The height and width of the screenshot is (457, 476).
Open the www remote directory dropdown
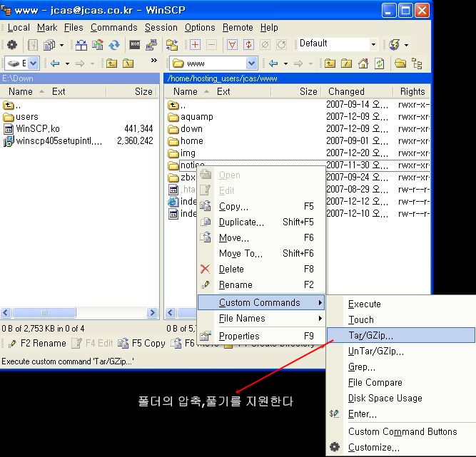click(251, 63)
